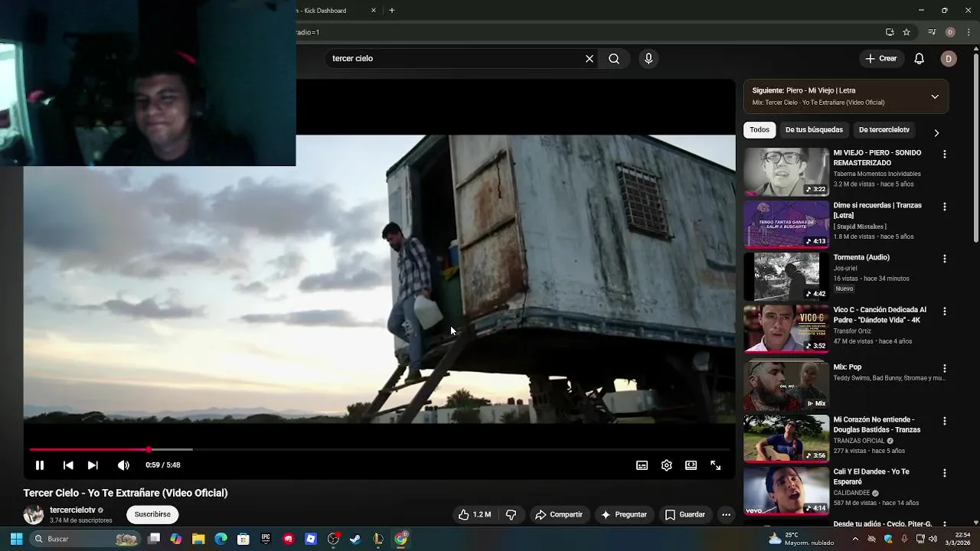The height and width of the screenshot is (551, 980).
Task: Save video with Guardar button
Action: pyautogui.click(x=685, y=515)
